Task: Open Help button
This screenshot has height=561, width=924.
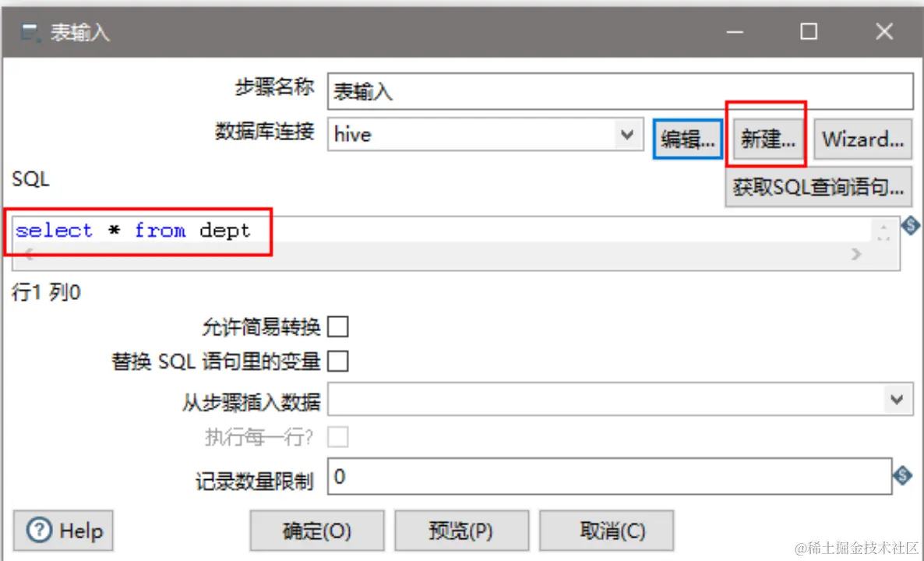Action: coord(64,531)
